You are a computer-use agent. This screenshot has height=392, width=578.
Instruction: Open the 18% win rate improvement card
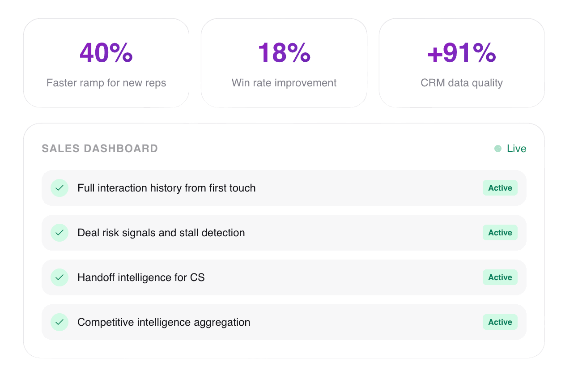(x=284, y=63)
